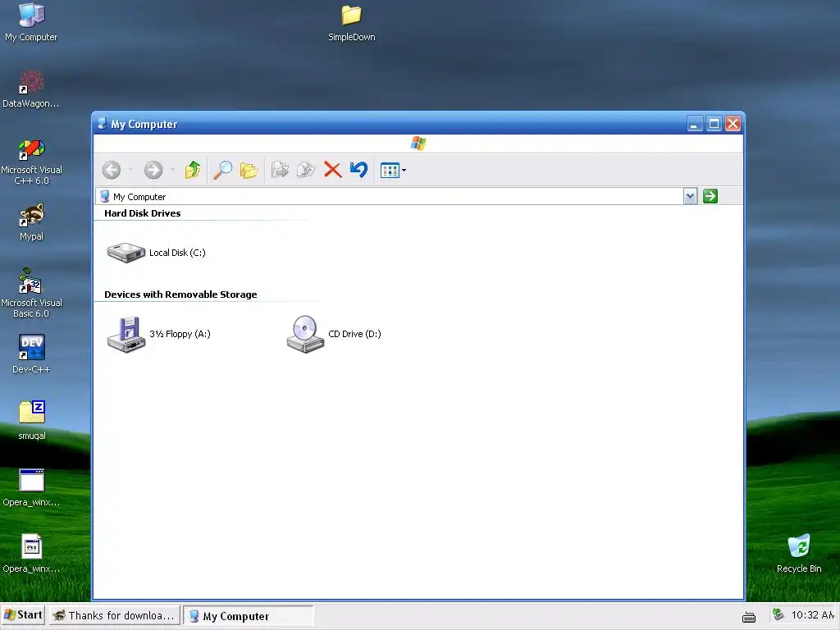Click the Hard Disk Drives group header
This screenshot has height=630, width=840.
click(143, 213)
